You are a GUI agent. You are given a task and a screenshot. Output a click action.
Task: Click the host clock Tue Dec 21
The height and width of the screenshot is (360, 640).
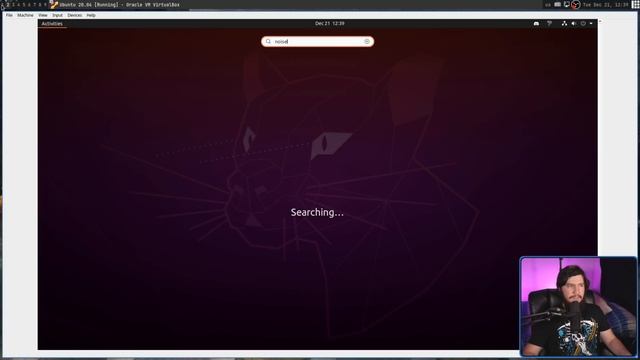coord(605,5)
